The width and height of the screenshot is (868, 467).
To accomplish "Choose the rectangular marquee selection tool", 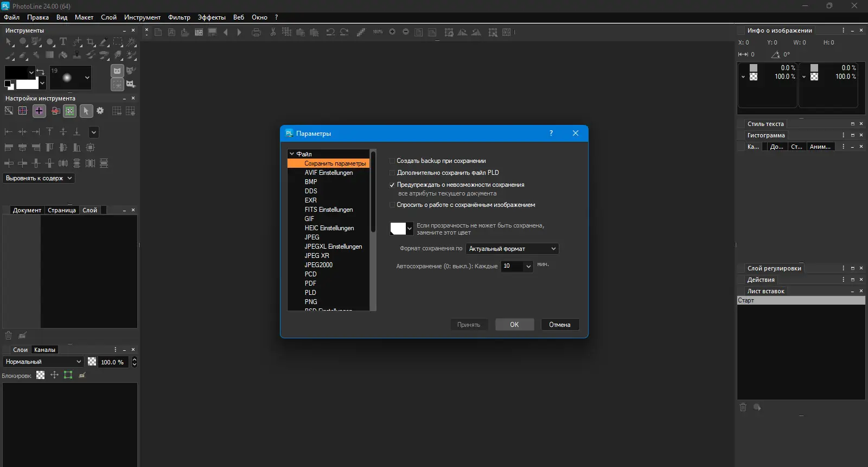I will point(118,42).
